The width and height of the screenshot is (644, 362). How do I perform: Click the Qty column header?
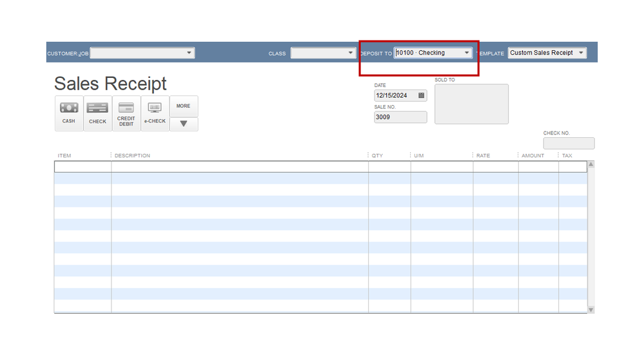377,155
